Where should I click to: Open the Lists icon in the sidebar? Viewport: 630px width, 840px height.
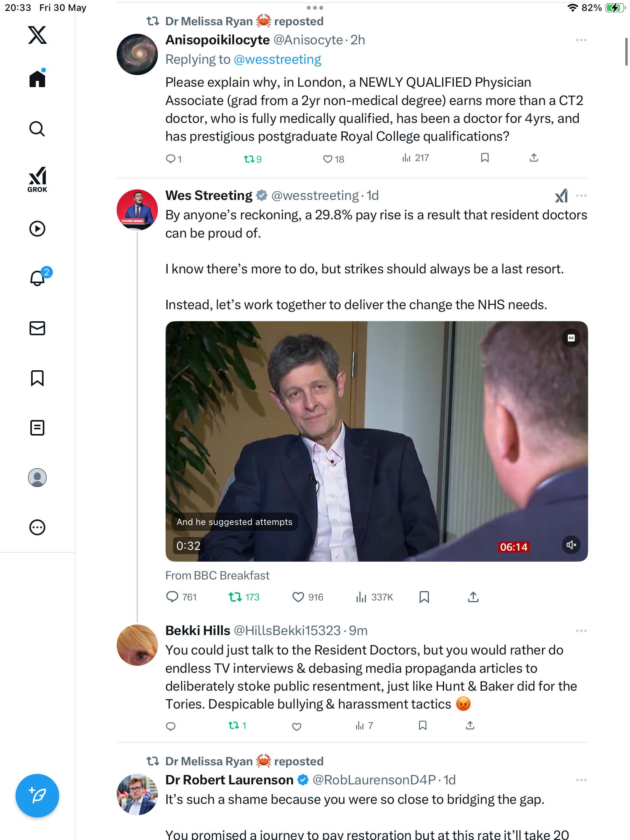click(x=37, y=428)
